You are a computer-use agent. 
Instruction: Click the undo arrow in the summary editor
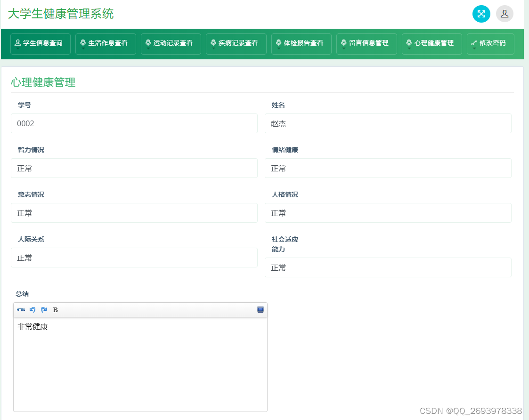(x=32, y=309)
